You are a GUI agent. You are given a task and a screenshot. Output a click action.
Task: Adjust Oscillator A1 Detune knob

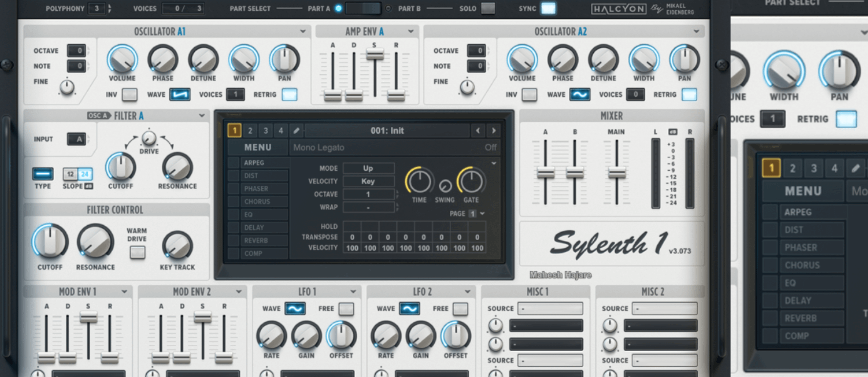tap(203, 59)
